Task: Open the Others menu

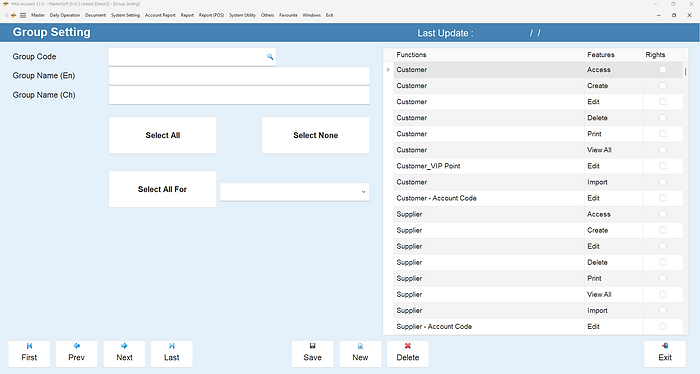Action: coord(267,15)
